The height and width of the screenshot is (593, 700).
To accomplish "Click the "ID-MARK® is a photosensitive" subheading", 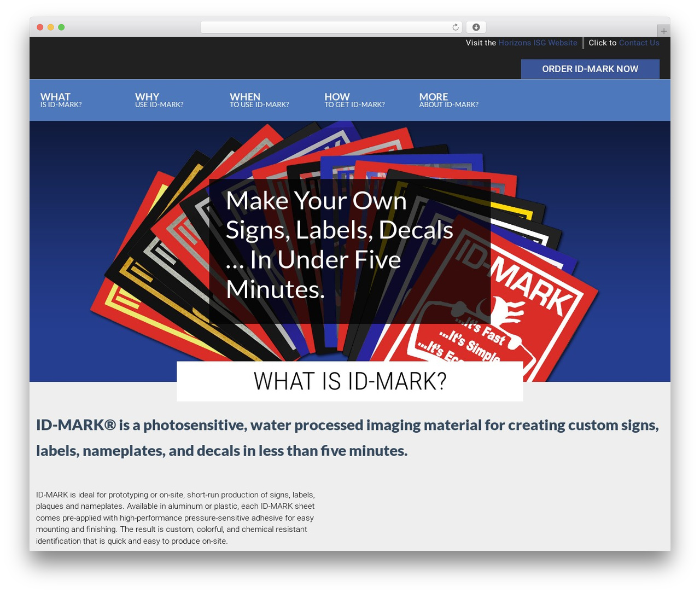I will [347, 438].
